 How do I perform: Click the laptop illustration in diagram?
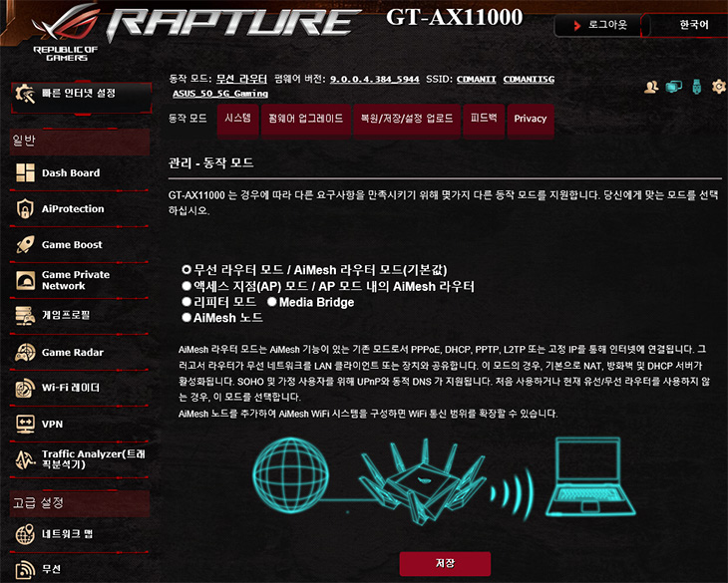590,476
